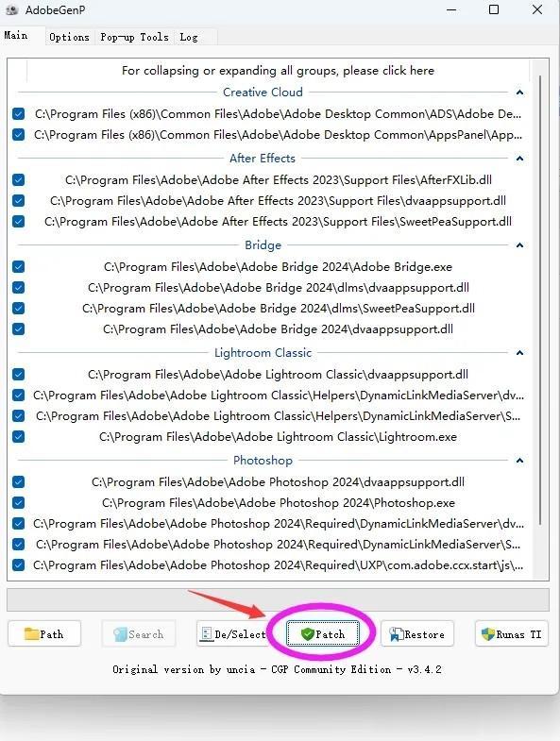Select Photoshop Required\DynamicLinkMediaServer\dv... row
560x741 pixels.
click(x=278, y=524)
